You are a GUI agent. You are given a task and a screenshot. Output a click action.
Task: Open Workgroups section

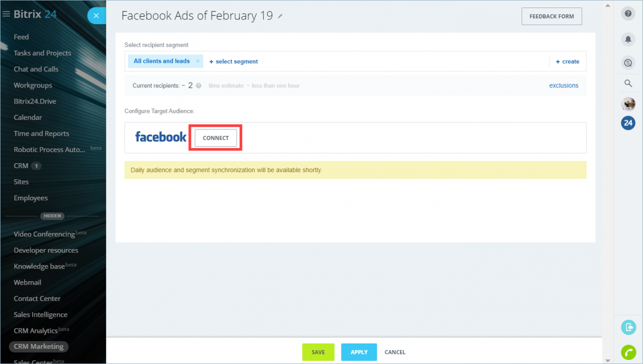(33, 85)
